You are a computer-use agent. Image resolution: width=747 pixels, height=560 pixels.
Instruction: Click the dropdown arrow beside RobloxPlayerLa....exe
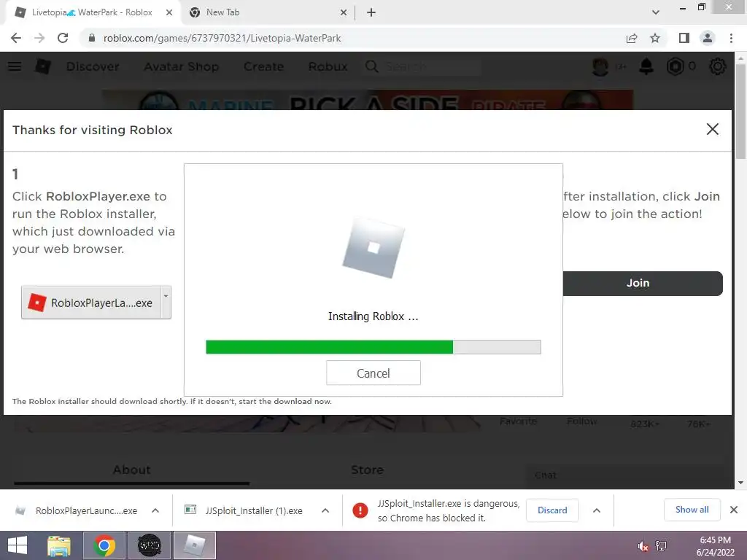click(166, 303)
